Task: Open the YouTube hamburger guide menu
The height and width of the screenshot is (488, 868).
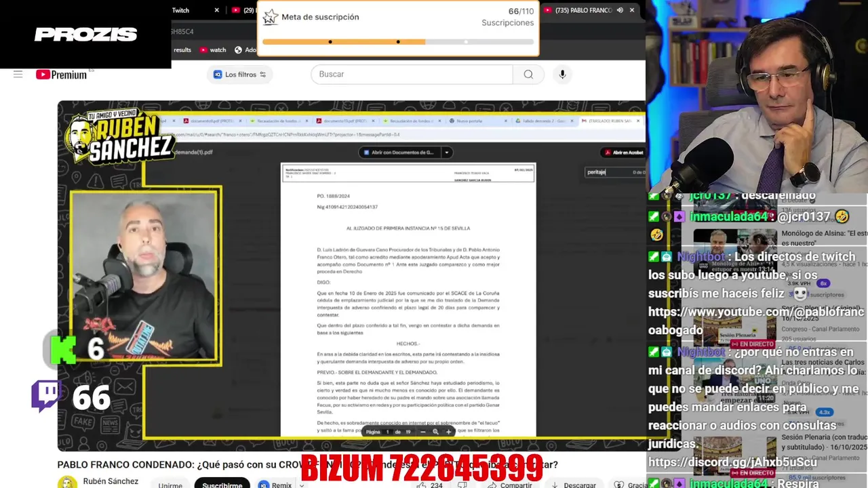Action: (x=18, y=75)
